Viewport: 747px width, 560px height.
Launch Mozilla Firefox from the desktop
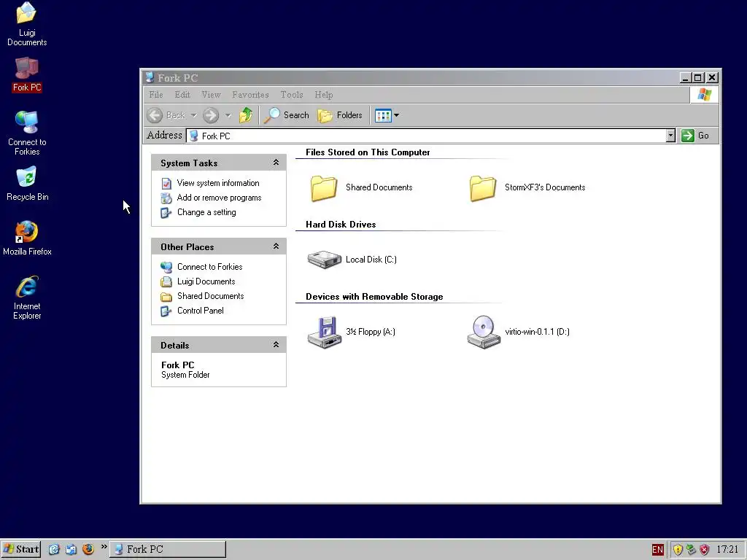[27, 238]
